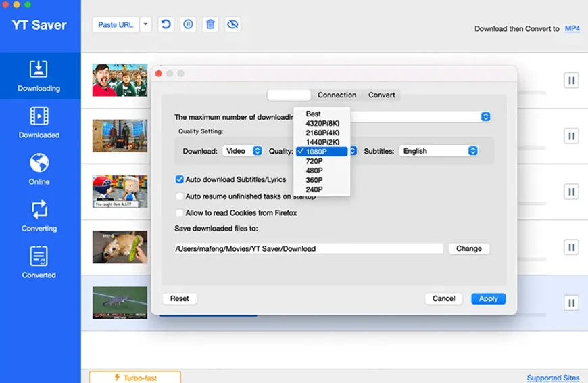This screenshot has height=383, width=588.
Task: Click the Paste URL button
Action: tap(116, 25)
